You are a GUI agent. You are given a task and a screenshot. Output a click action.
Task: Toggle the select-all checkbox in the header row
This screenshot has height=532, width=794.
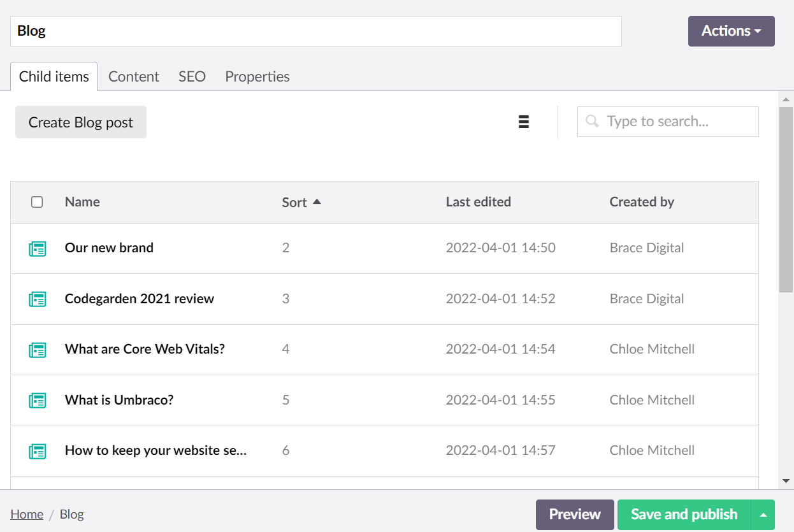(37, 201)
